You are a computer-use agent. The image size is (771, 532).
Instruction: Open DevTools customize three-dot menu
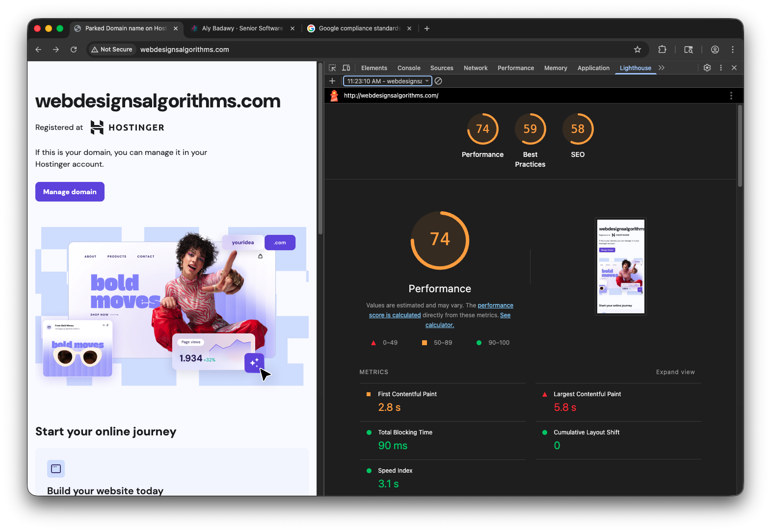pos(720,68)
